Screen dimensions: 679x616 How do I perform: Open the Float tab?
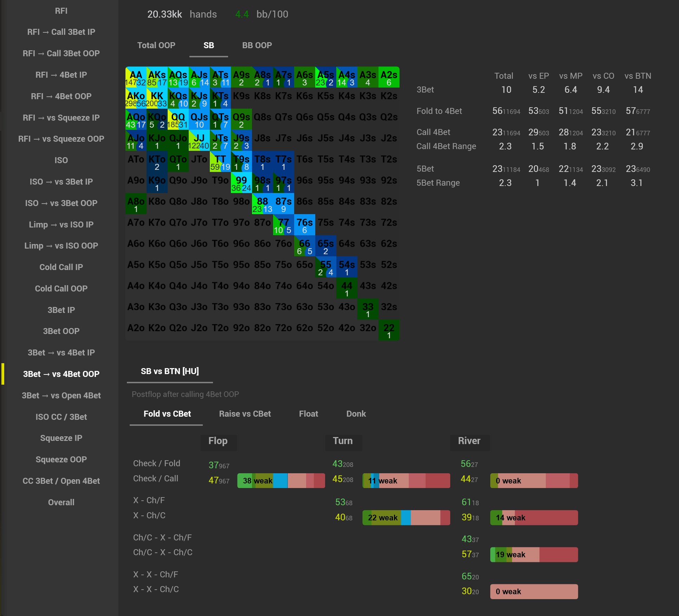(309, 414)
